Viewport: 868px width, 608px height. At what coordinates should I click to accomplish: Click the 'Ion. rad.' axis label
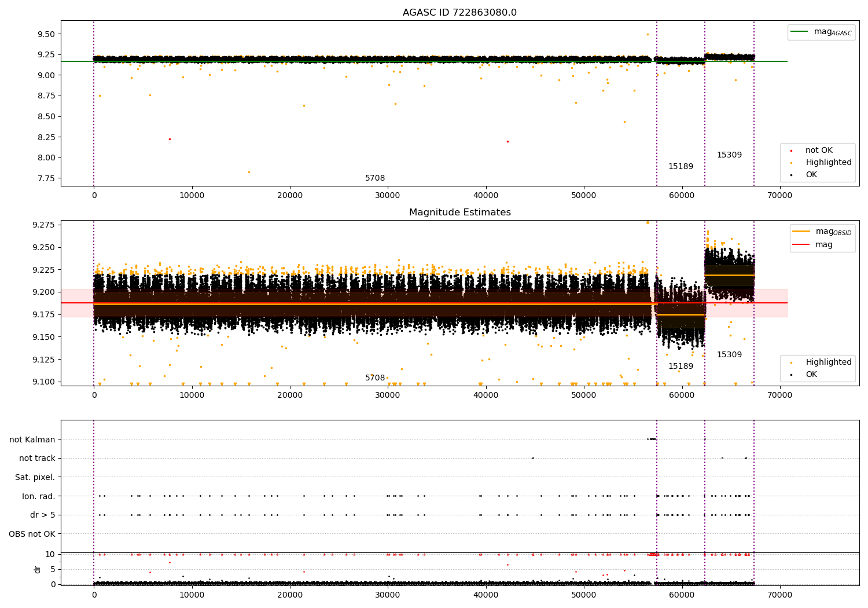click(39, 496)
